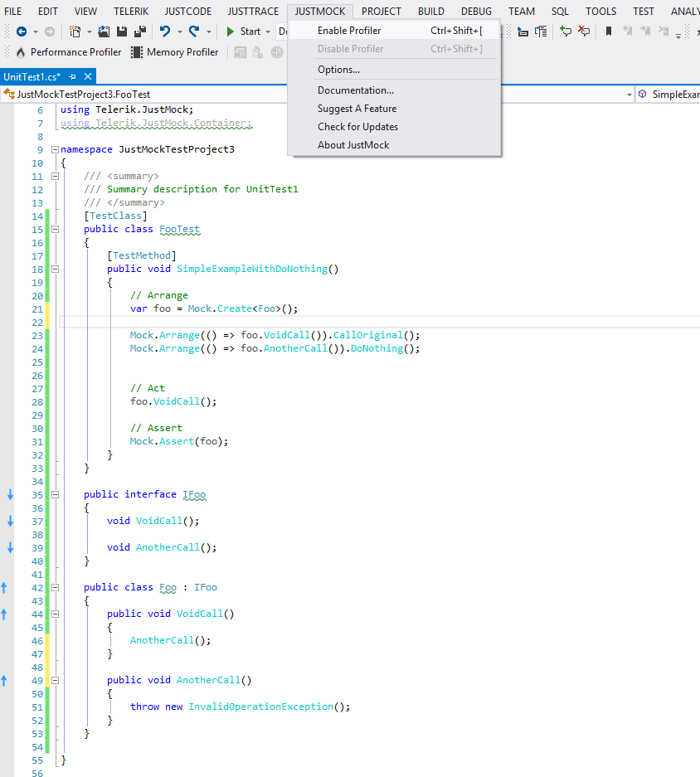Screen dimensions: 700x777
Task: Close the UnitTest1.cs tab
Action: pyautogui.click(x=88, y=76)
